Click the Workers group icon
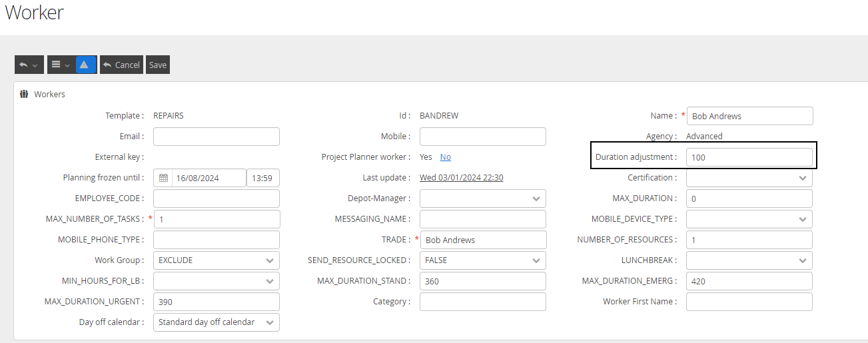The image size is (868, 343). tap(24, 95)
